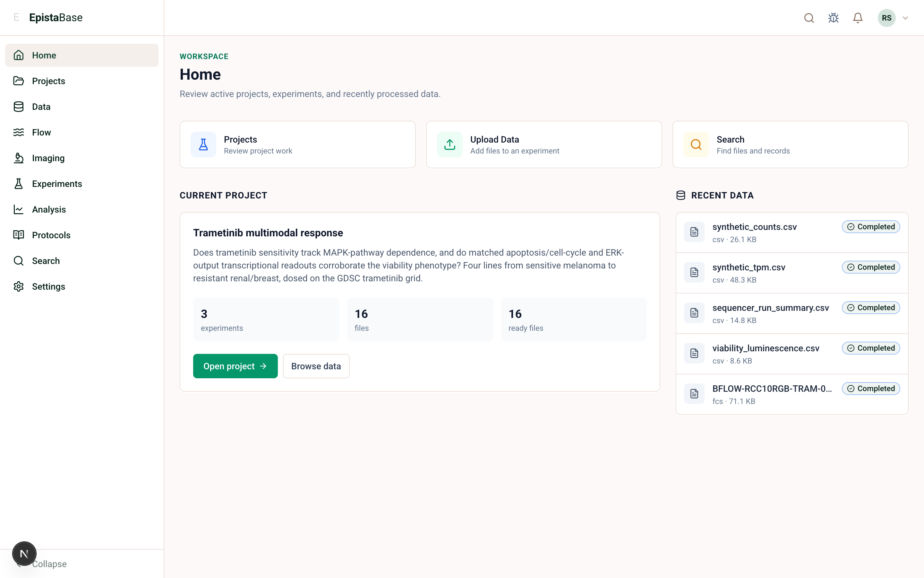Open search from the top bar magnifier
924x578 pixels.
tap(809, 18)
